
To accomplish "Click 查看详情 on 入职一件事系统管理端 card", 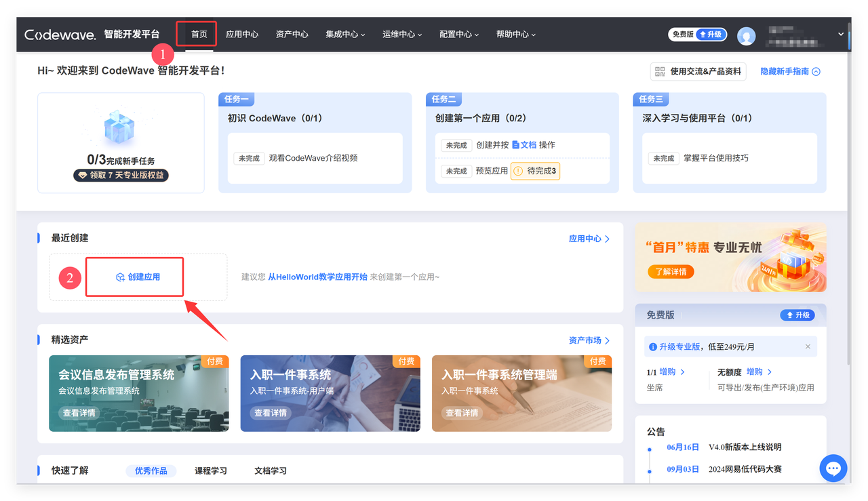I will (x=462, y=413).
